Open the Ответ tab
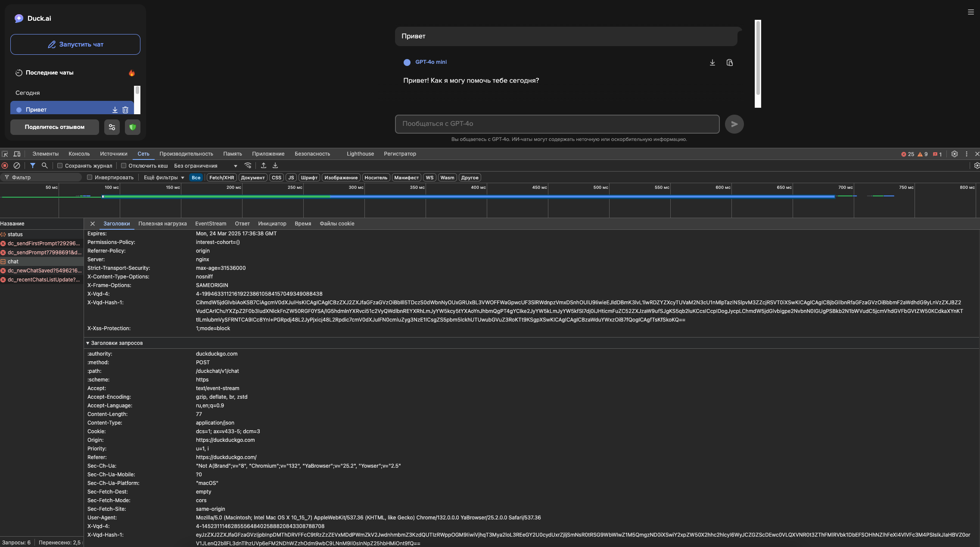The width and height of the screenshot is (980, 547). point(243,224)
